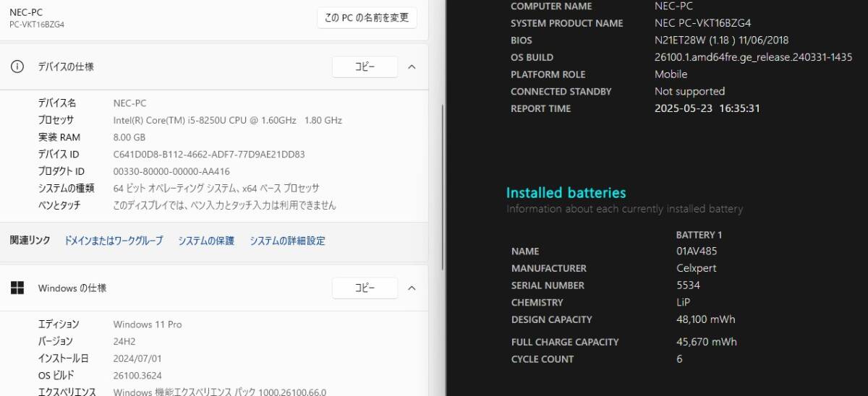This screenshot has width=868, height=396.
Task: Click the NEC-PC title at top left
Action: click(x=26, y=12)
